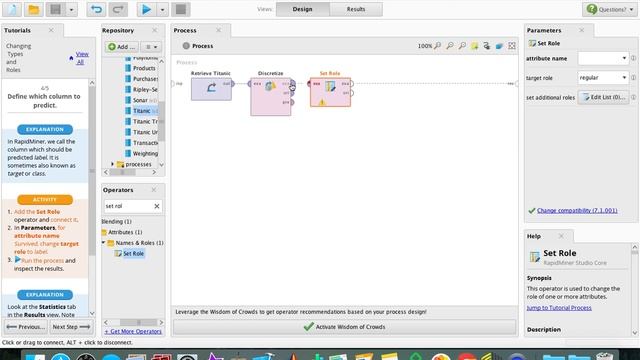Select the Sonar data set
640x360 pixels.
point(141,100)
